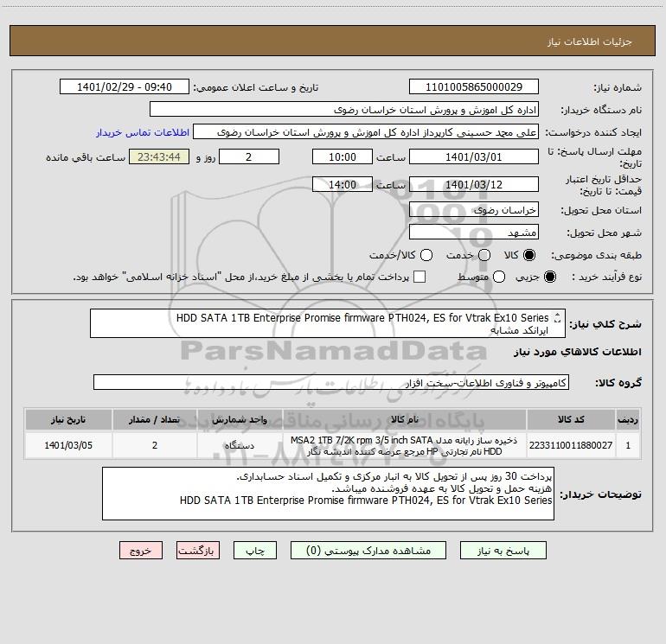This screenshot has width=666, height=644.
Task: Click the جزئیات اطلاعات نیاز header title
Action: click(590, 41)
